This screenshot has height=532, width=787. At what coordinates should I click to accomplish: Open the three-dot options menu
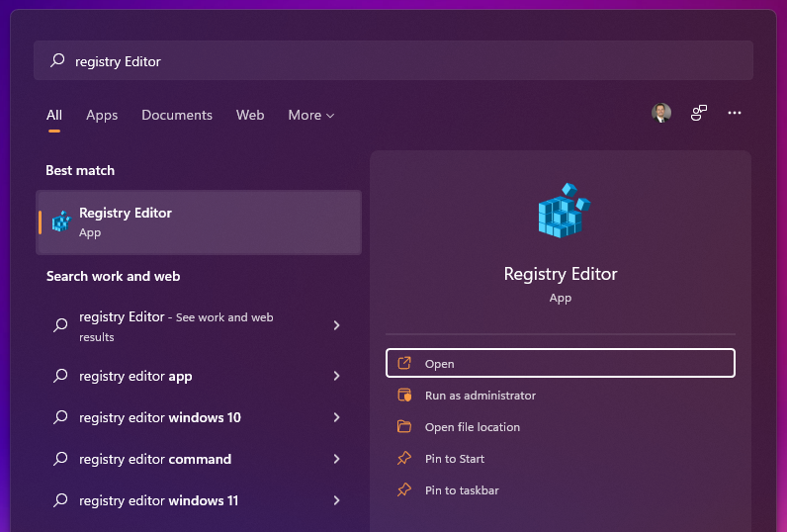[x=735, y=113]
